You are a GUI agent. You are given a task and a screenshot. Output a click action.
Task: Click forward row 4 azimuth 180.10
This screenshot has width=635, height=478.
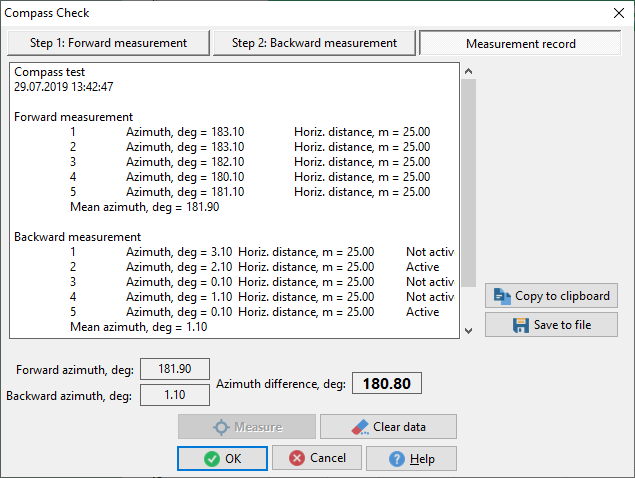click(x=185, y=177)
